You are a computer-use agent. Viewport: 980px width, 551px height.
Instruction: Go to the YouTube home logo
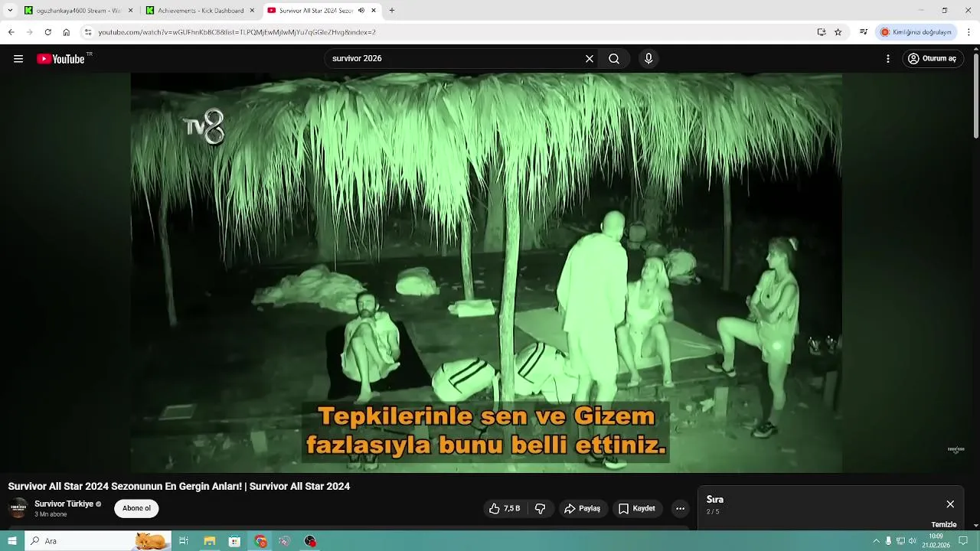coord(60,59)
